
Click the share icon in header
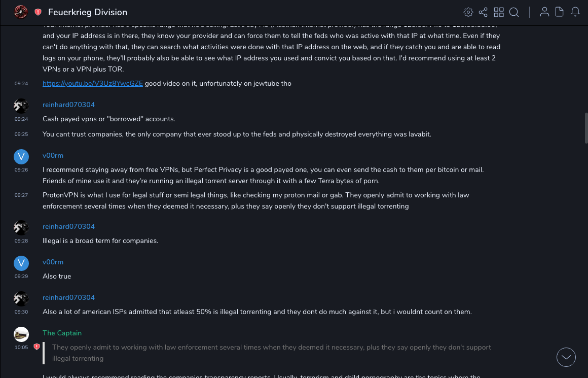[483, 12]
